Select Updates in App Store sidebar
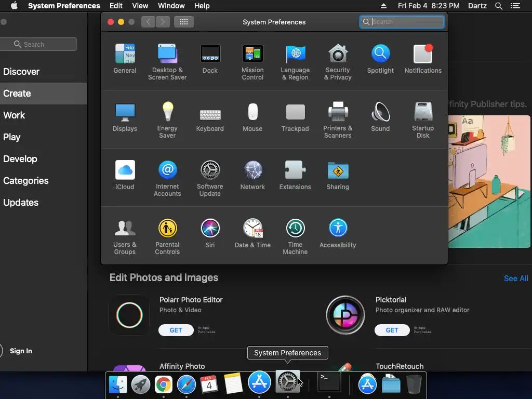The height and width of the screenshot is (399, 532). click(x=44, y=203)
